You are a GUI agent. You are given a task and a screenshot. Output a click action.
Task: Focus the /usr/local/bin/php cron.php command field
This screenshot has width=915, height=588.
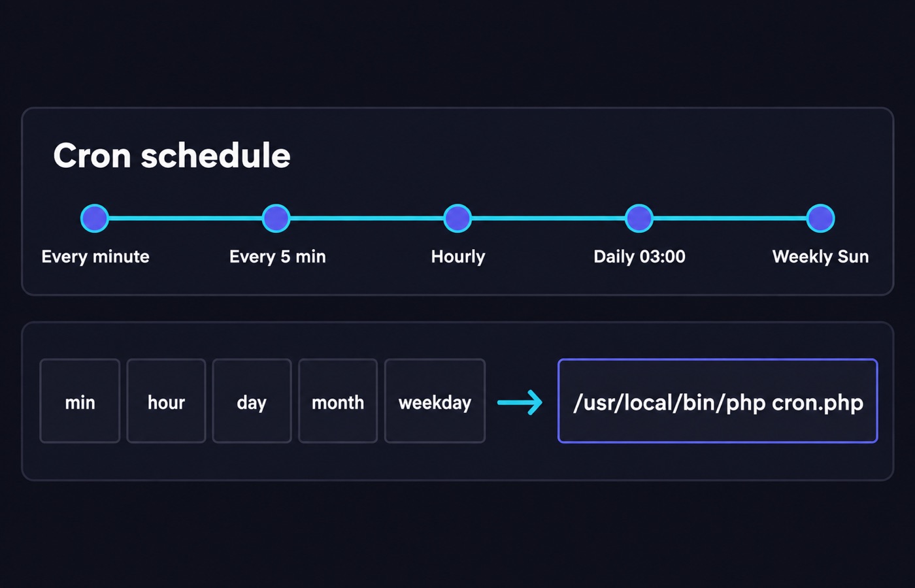(x=718, y=401)
